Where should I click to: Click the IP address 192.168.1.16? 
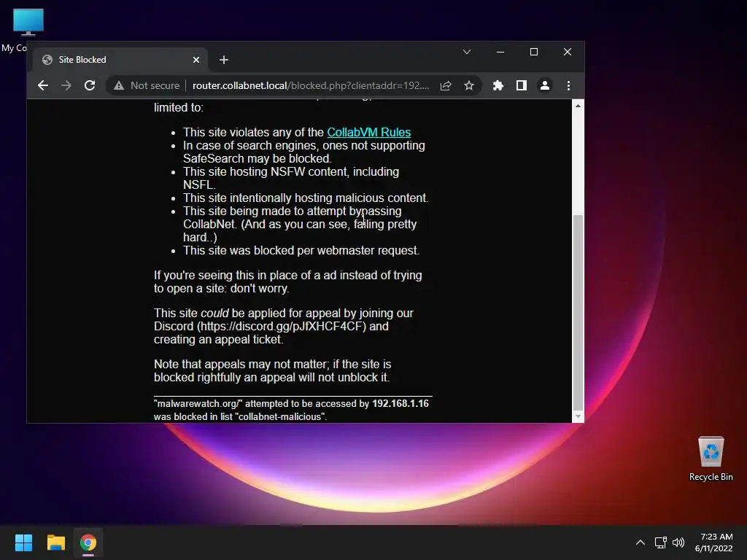click(400, 404)
